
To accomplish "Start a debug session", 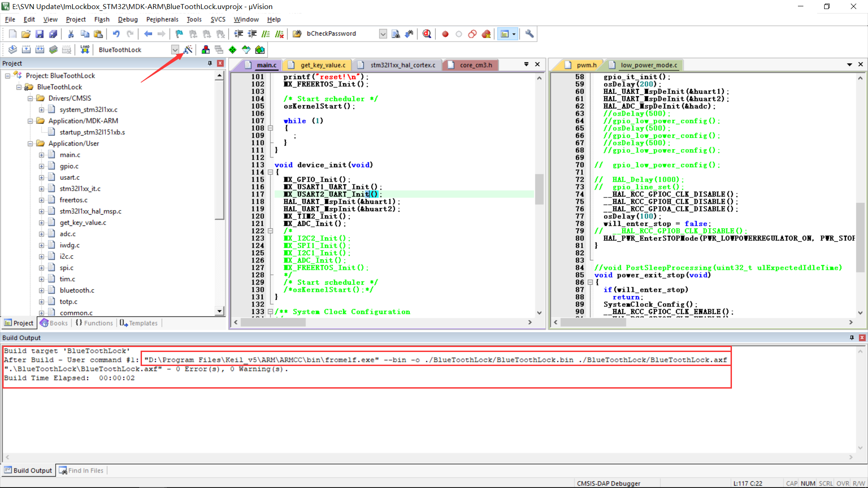I will (427, 34).
